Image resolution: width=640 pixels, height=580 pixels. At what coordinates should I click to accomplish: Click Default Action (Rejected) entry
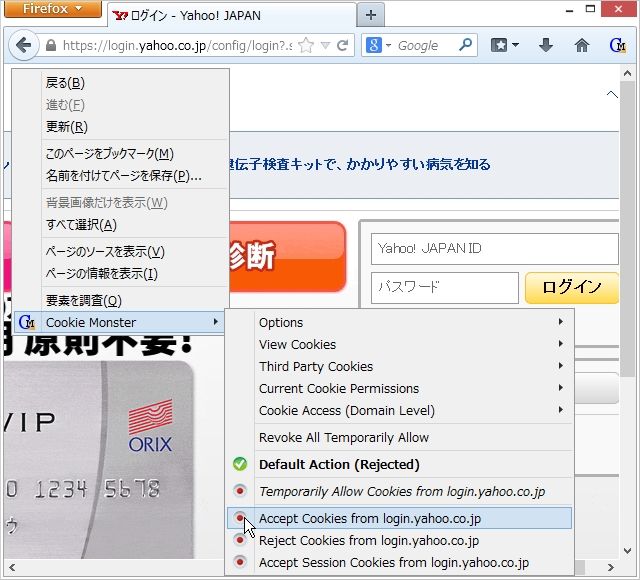(399, 464)
